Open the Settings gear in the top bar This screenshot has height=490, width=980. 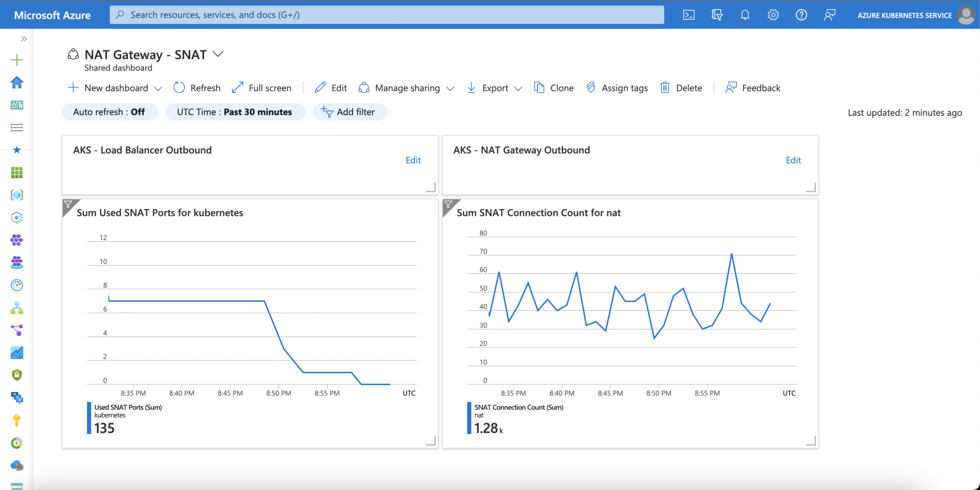pyautogui.click(x=773, y=14)
